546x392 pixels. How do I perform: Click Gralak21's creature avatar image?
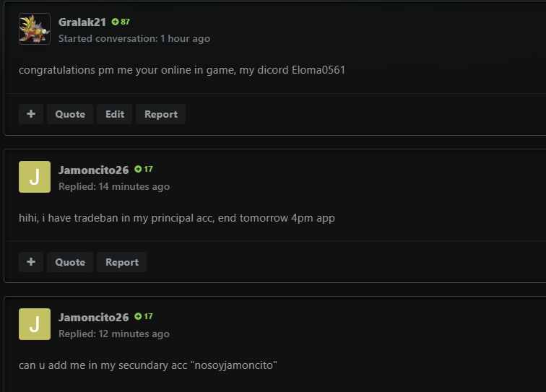coord(34,29)
